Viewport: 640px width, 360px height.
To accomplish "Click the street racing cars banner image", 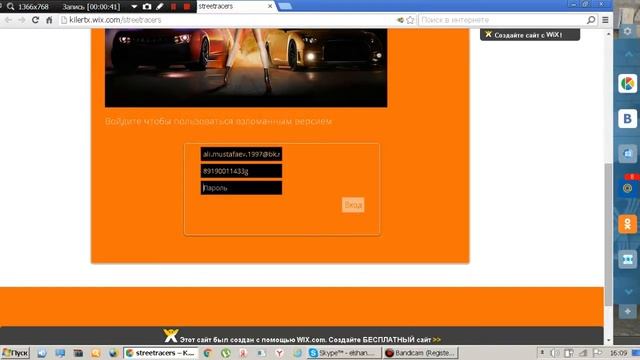I will (x=246, y=68).
